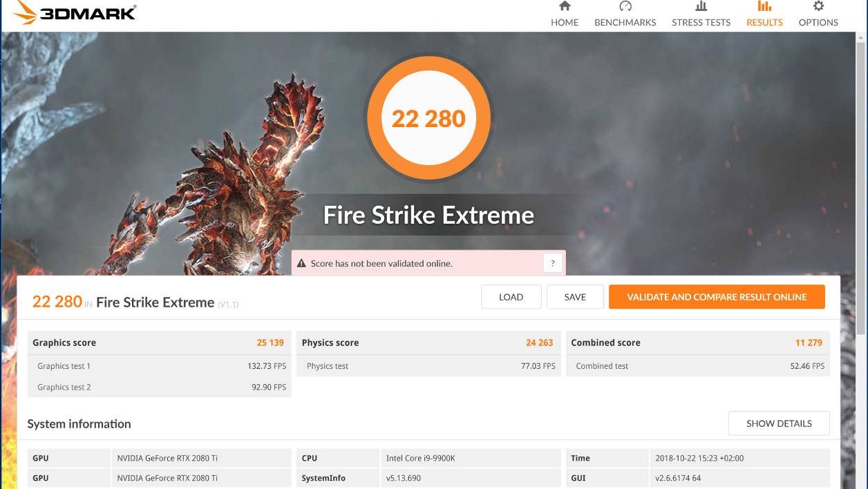This screenshot has width=868, height=489.
Task: Click the 22 280 score circle
Action: pyautogui.click(x=428, y=118)
